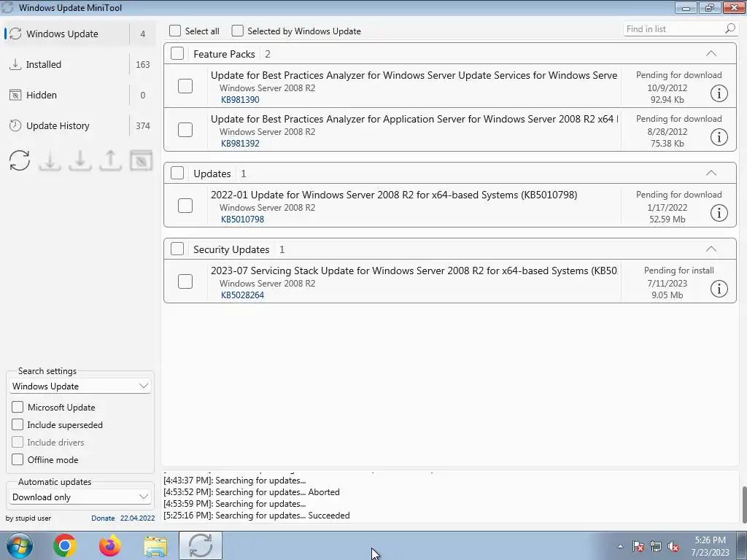Select the KB5028264 update checkbox

pos(185,281)
